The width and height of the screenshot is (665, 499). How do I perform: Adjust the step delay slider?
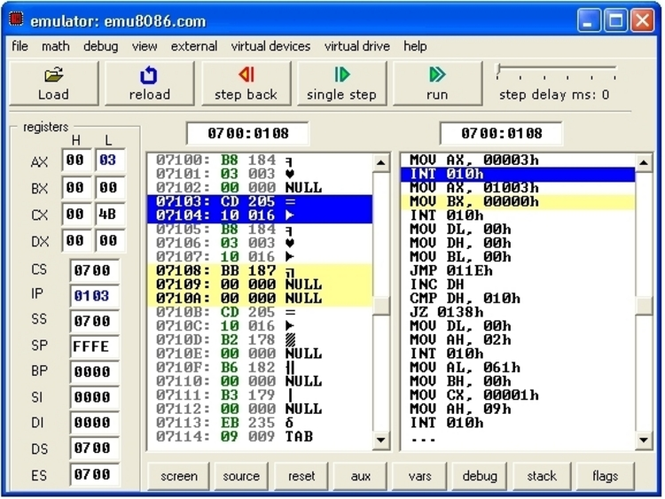coord(500,70)
